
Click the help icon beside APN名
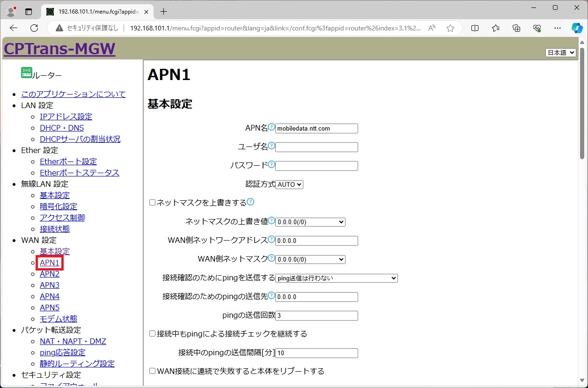pos(272,127)
